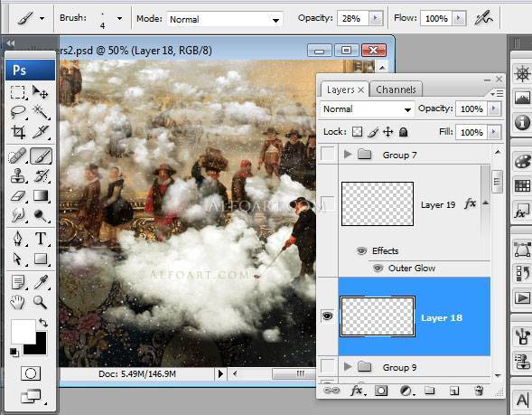Reset default foreground and background colors
This screenshot has height=415, width=532.
14,353
